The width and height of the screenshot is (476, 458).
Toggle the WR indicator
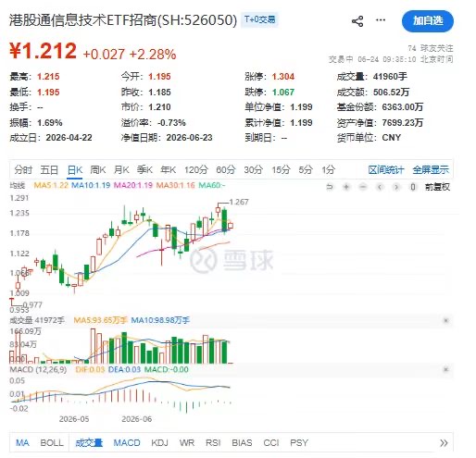[187, 443]
